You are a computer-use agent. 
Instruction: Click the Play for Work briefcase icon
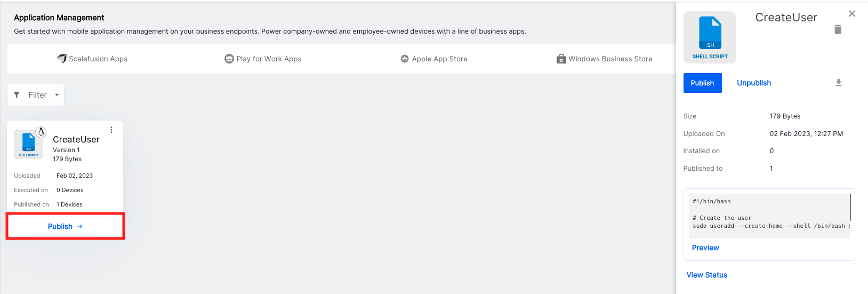click(229, 59)
